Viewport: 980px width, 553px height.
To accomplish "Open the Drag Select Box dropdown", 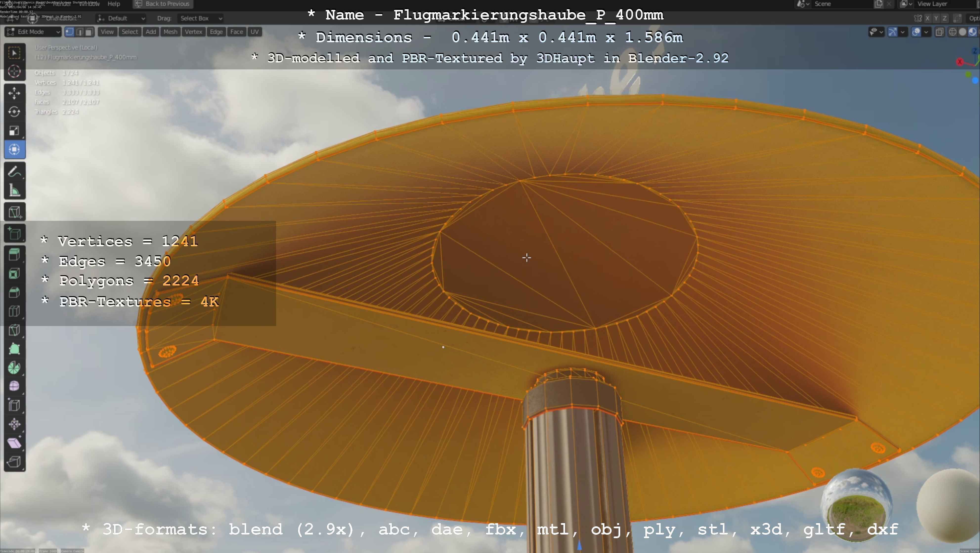I will click(200, 18).
